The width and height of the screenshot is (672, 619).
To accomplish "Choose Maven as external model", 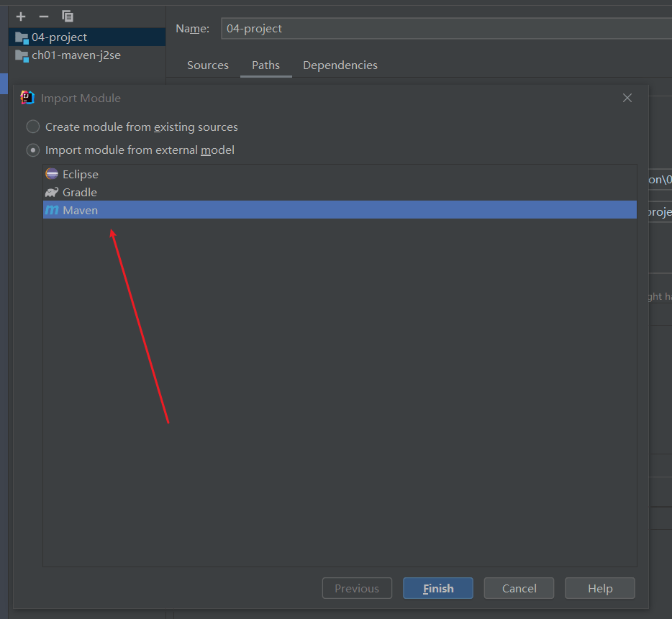I will [x=340, y=210].
